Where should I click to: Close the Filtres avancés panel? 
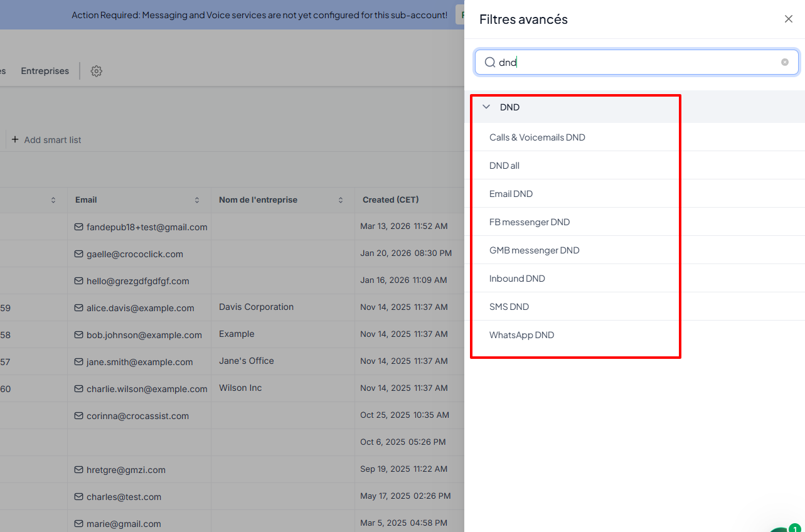tap(788, 19)
